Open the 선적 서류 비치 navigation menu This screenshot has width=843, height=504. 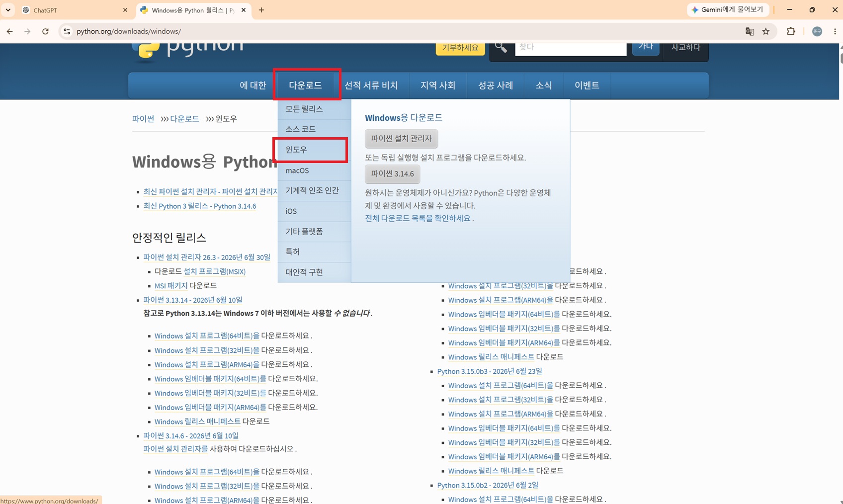tap(371, 85)
